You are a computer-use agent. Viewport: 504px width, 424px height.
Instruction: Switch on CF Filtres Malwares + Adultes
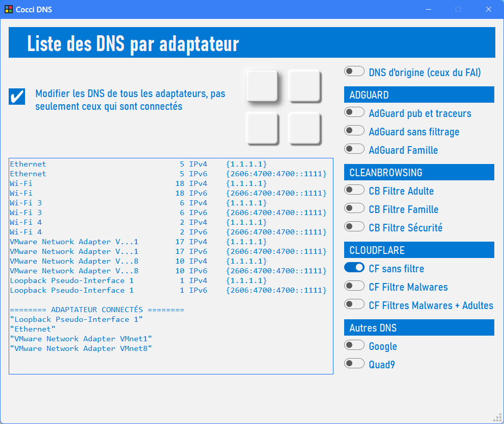pyautogui.click(x=354, y=304)
